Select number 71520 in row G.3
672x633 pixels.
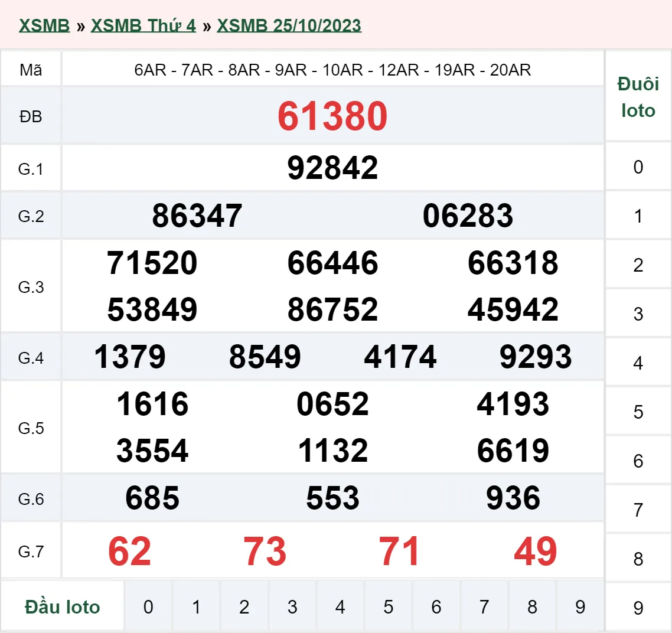(x=151, y=264)
